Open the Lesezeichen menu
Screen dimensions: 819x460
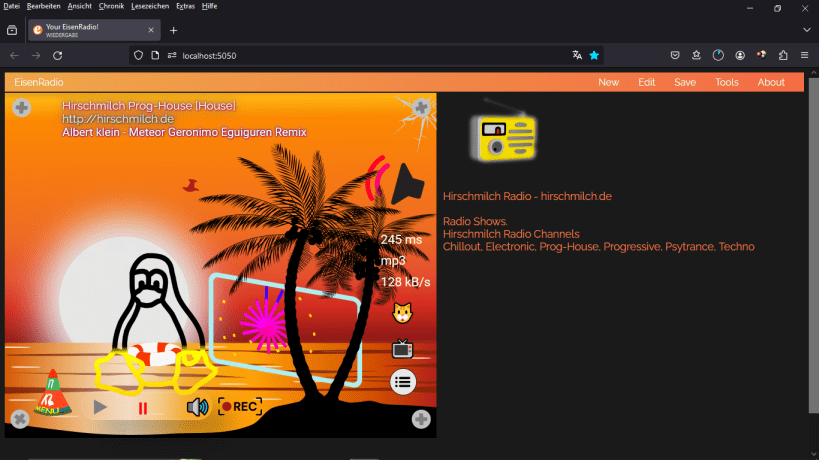pyautogui.click(x=150, y=6)
